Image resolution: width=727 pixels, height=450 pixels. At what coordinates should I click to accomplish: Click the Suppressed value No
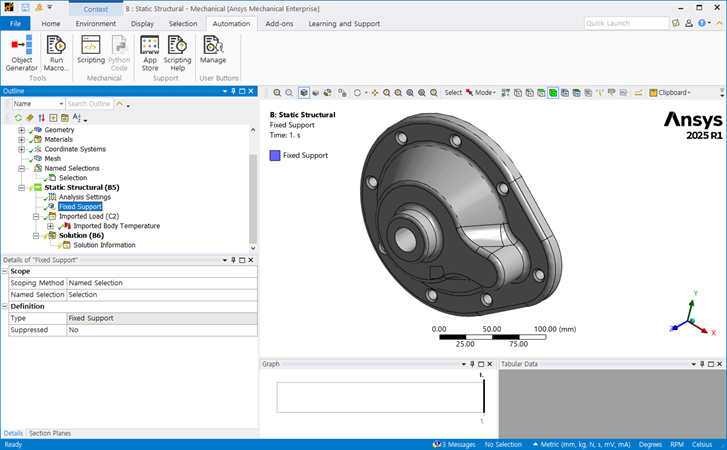[162, 330]
